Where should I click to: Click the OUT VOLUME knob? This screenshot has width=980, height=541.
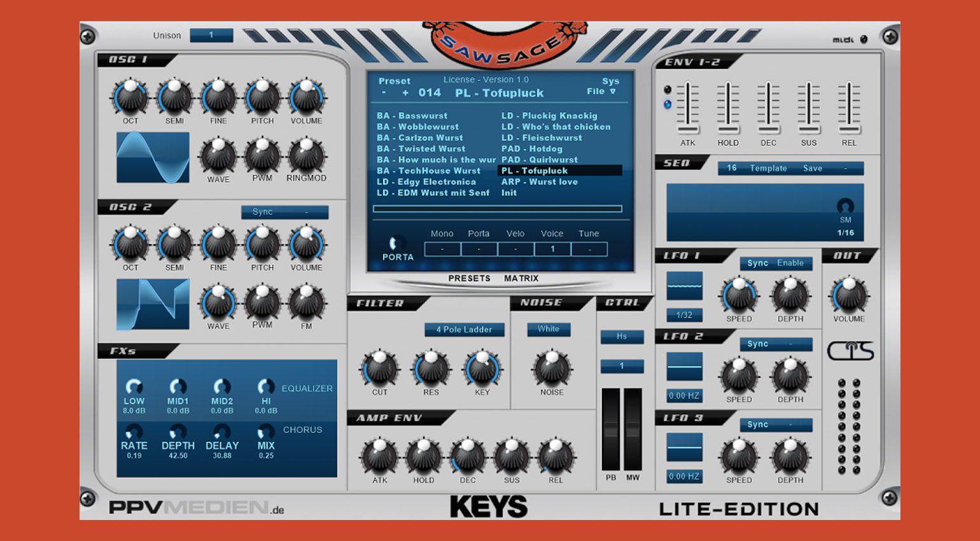pos(849,295)
